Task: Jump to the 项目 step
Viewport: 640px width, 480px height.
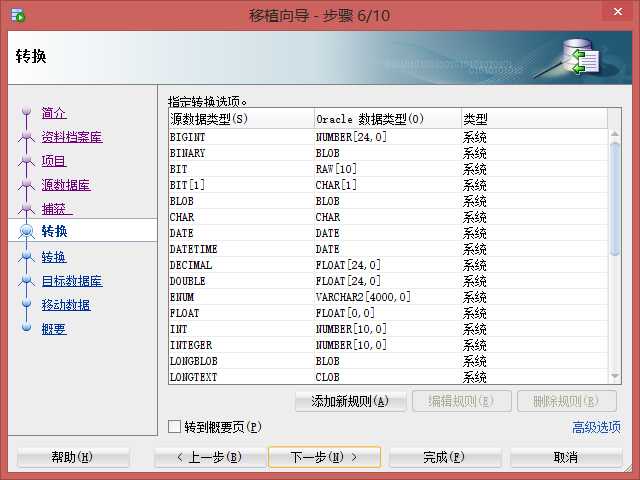Action: (54, 161)
